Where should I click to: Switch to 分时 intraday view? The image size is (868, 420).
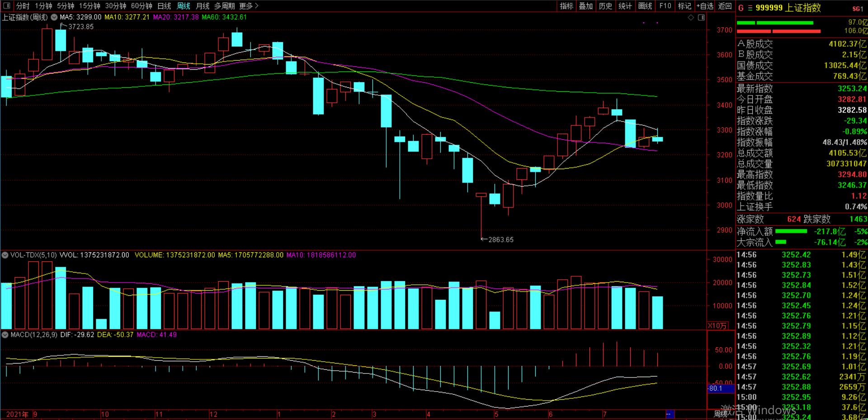click(23, 6)
